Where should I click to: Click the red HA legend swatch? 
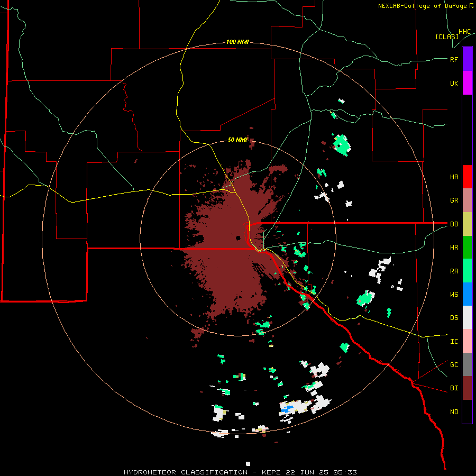467,177
